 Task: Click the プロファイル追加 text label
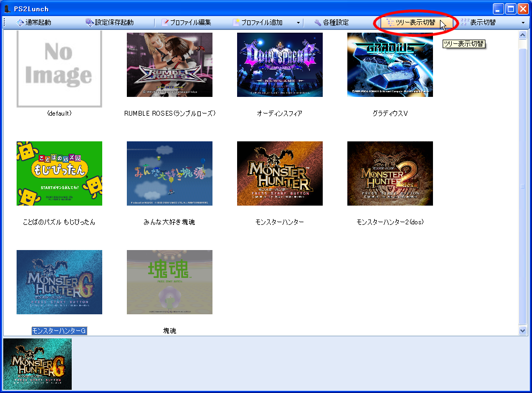(262, 22)
